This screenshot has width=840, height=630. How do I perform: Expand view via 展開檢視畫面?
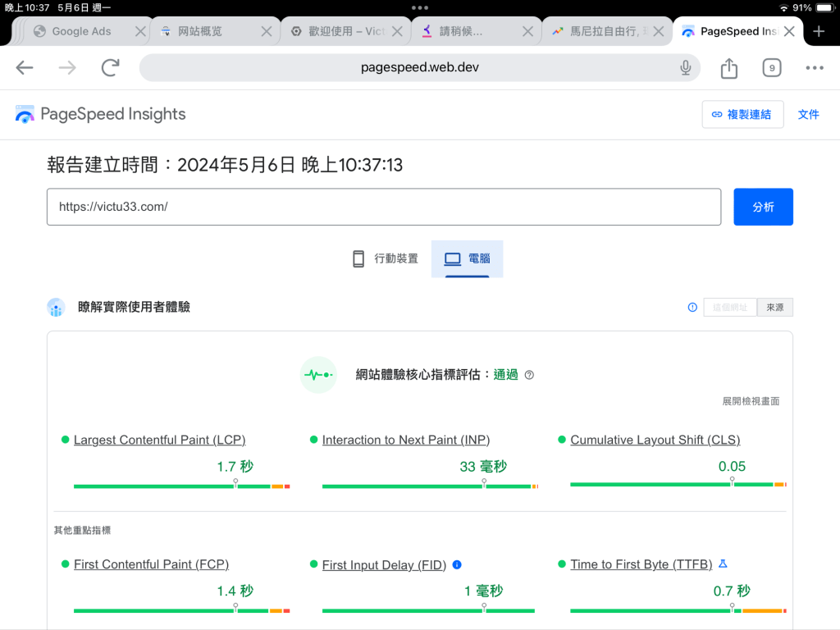tap(751, 401)
